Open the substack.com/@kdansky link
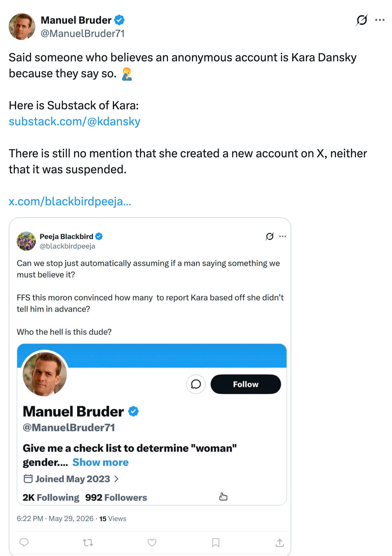The height and width of the screenshot is (556, 392). click(x=75, y=121)
